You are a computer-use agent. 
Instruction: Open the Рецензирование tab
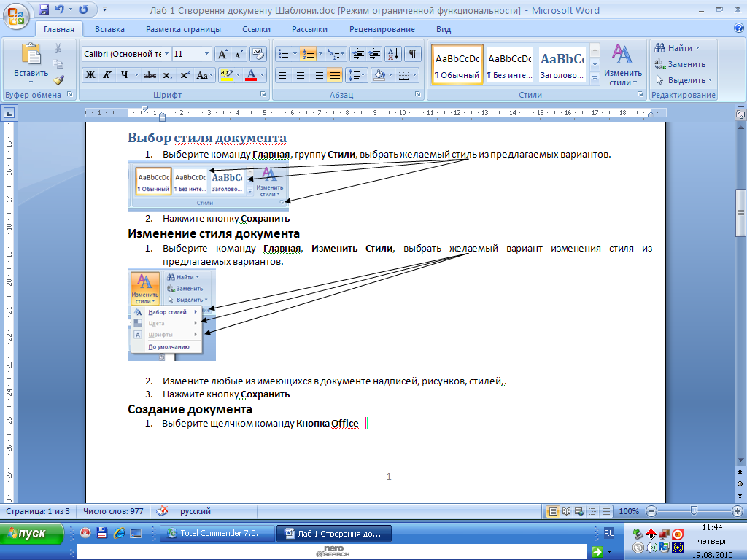tap(382, 29)
